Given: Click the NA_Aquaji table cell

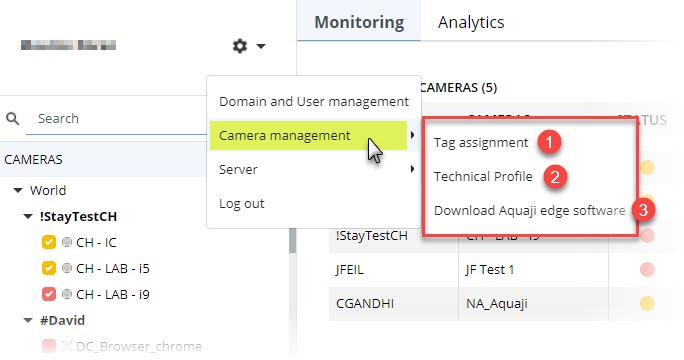Looking at the screenshot, I should pos(533,303).
